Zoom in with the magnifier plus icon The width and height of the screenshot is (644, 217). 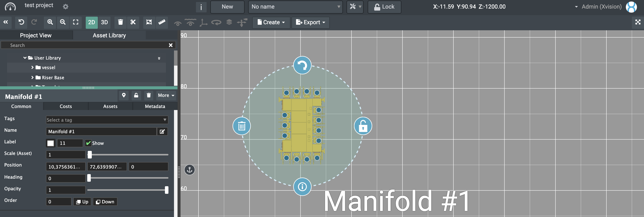tap(50, 22)
